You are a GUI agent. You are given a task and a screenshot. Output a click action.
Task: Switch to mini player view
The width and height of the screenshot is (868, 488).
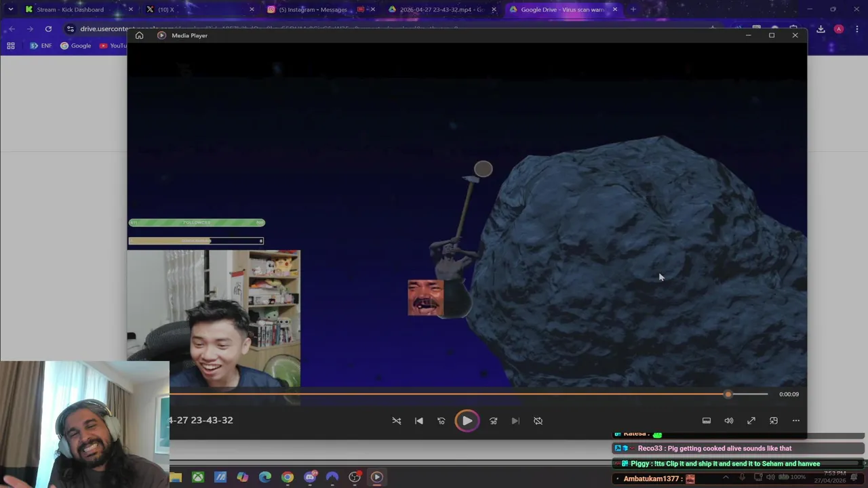(774, 421)
